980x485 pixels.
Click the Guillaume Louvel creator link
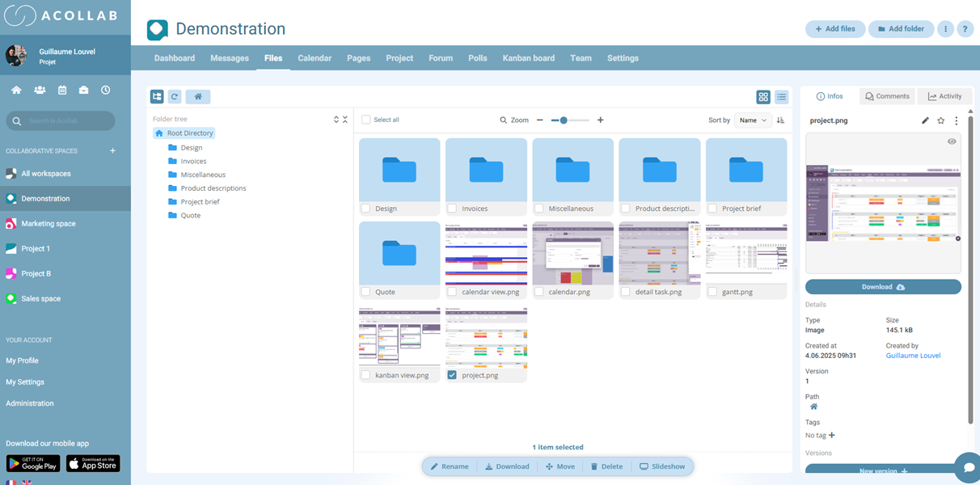913,356
